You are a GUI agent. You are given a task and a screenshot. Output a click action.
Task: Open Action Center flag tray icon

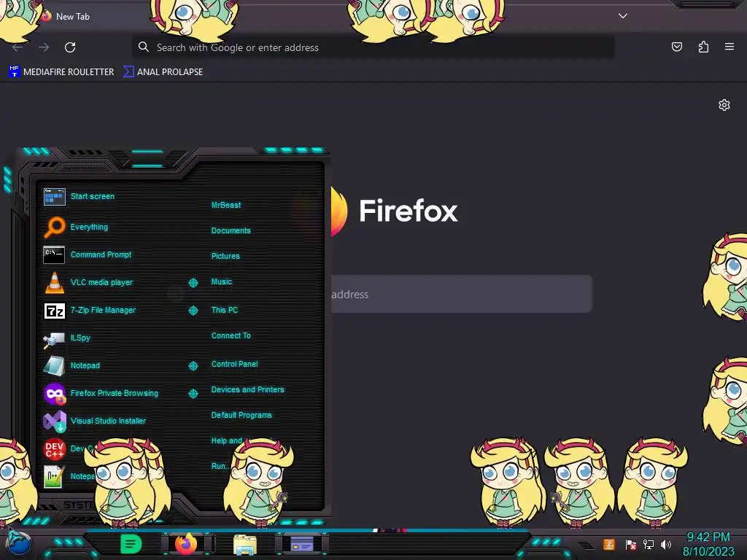tap(631, 544)
